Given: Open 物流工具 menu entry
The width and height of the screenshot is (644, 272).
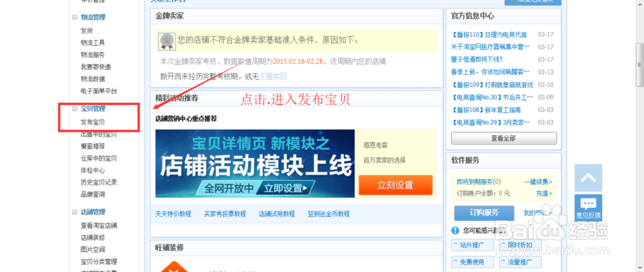Looking at the screenshot, I should [93, 42].
